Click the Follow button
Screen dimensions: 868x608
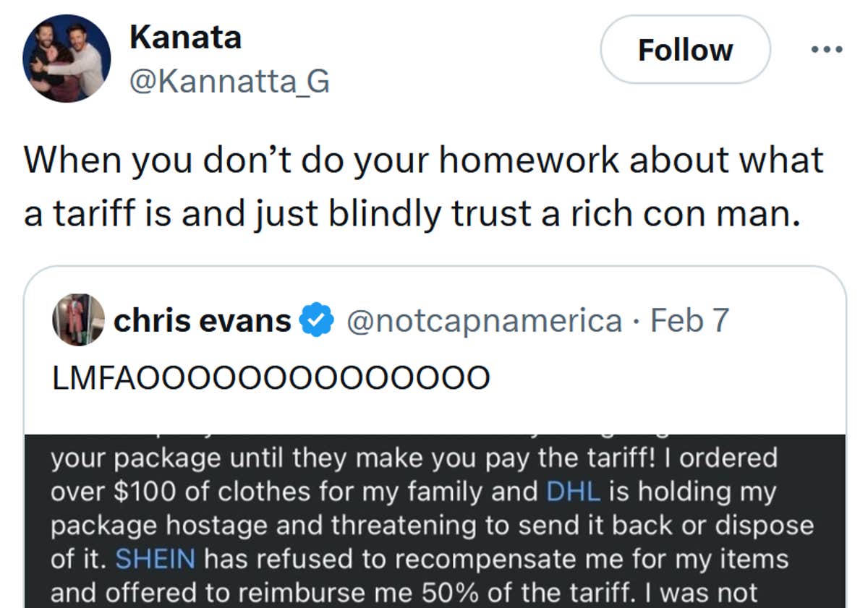coord(685,50)
